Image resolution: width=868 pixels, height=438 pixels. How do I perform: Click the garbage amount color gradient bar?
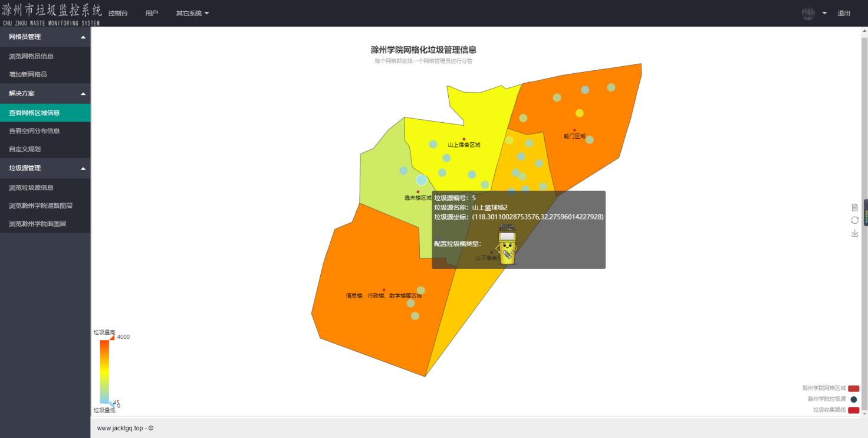tap(104, 372)
